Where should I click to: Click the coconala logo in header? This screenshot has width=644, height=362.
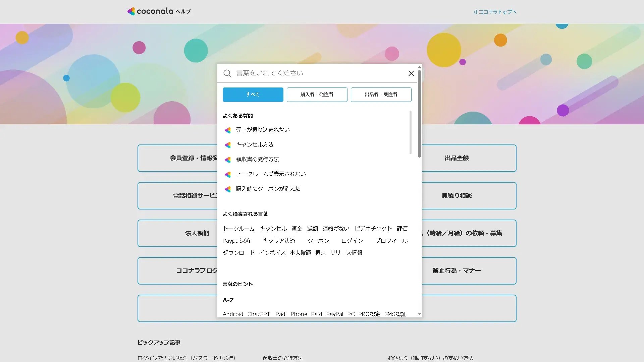[x=159, y=11]
